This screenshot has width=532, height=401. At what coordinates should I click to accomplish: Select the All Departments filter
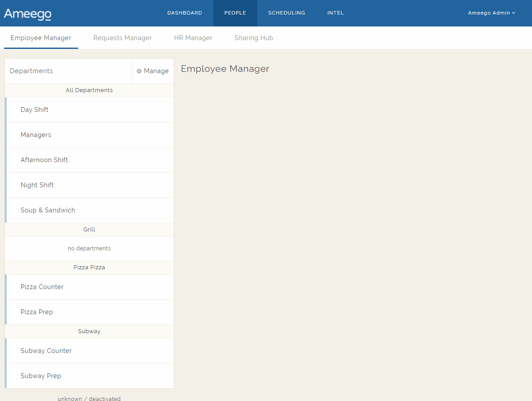pos(89,90)
